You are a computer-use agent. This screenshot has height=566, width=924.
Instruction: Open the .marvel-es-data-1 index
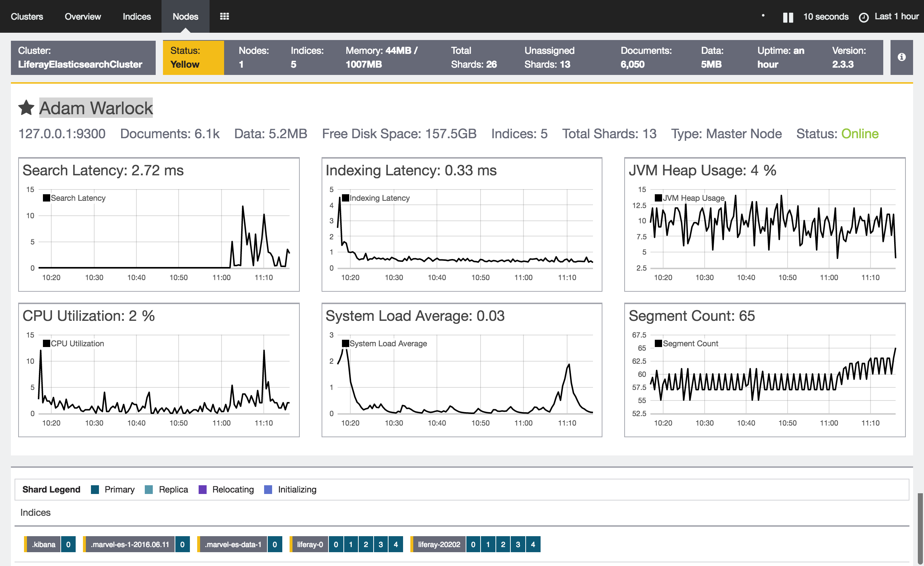click(x=233, y=544)
